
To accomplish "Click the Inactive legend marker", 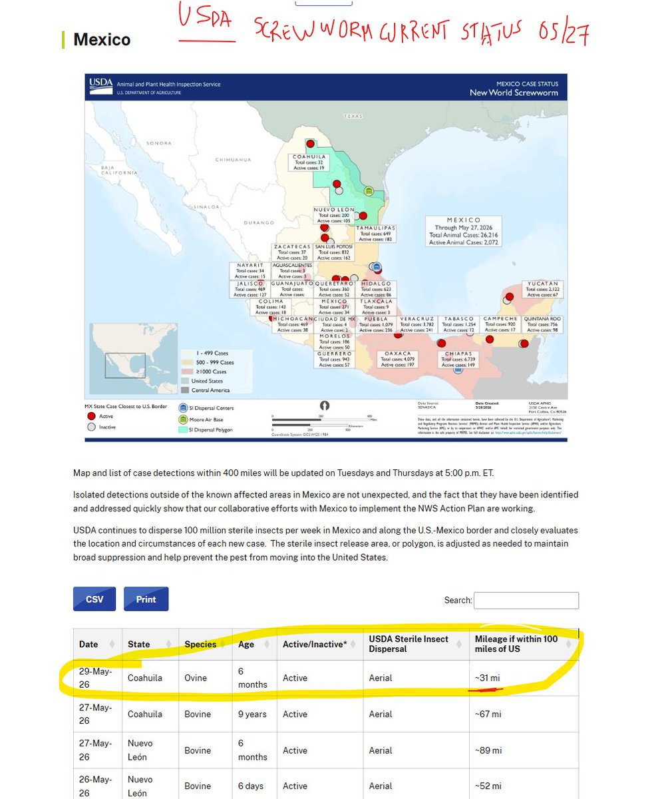I will pyautogui.click(x=91, y=427).
